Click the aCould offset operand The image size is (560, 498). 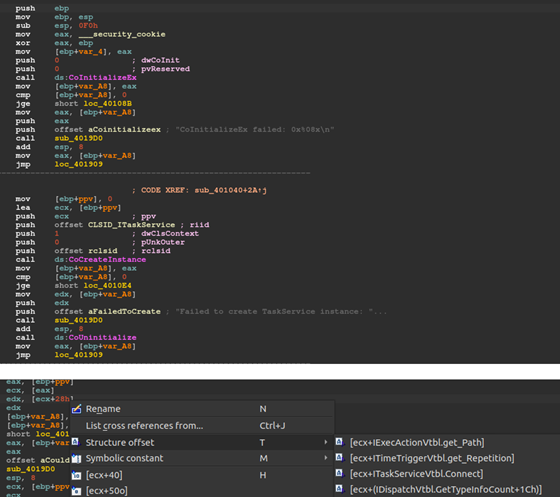[55, 460]
